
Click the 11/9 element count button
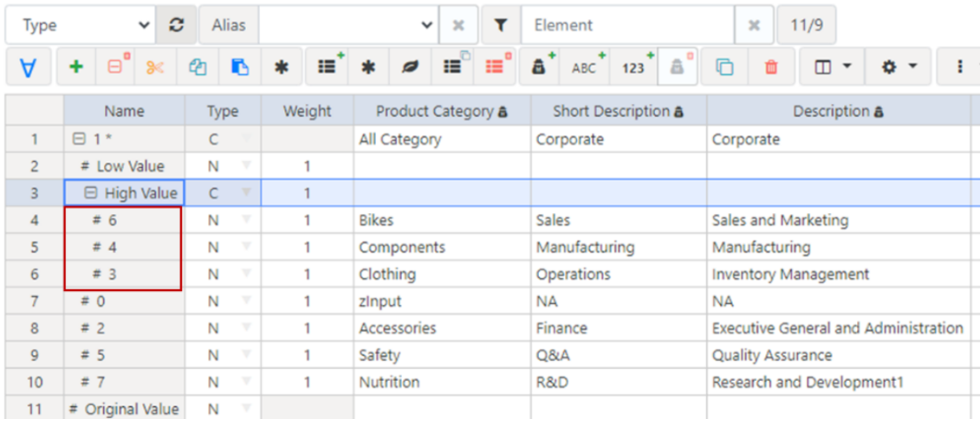(806, 25)
